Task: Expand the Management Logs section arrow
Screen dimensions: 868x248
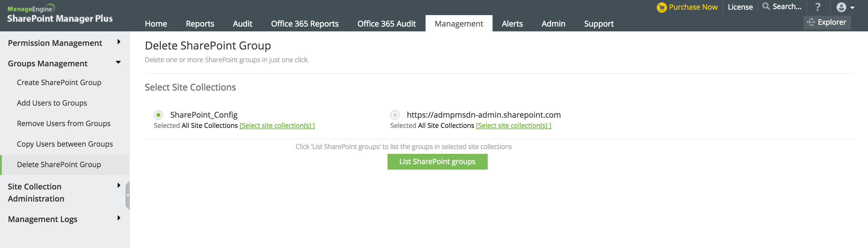Action: tap(119, 218)
